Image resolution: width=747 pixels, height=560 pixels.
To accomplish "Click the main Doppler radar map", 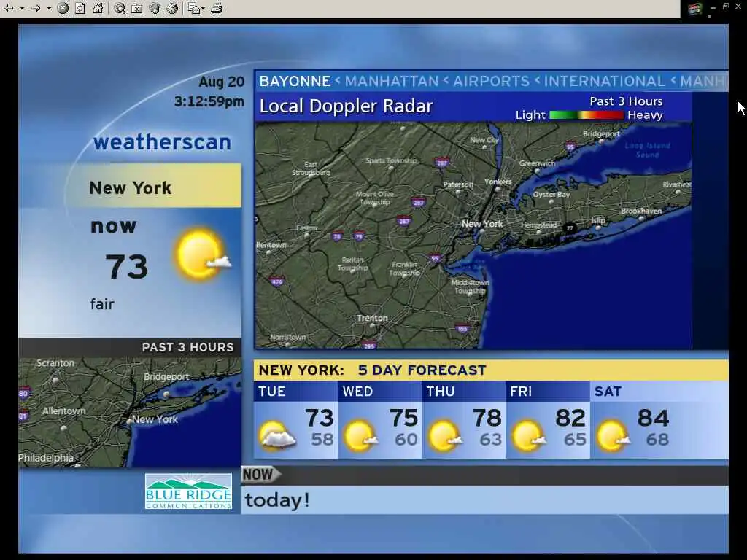I will point(473,236).
